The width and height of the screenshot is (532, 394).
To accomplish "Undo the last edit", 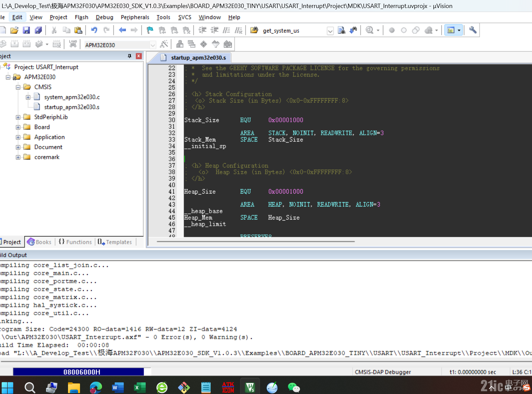I will tap(94, 30).
